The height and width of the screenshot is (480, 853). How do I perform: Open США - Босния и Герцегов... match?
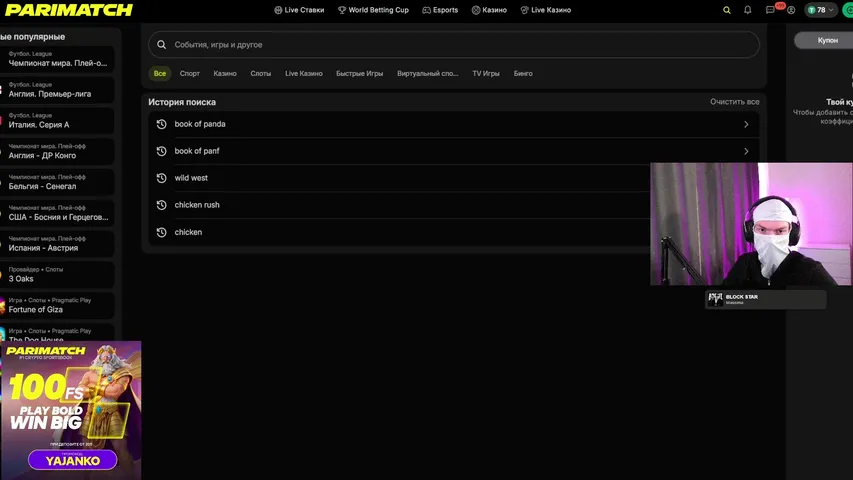(57, 213)
